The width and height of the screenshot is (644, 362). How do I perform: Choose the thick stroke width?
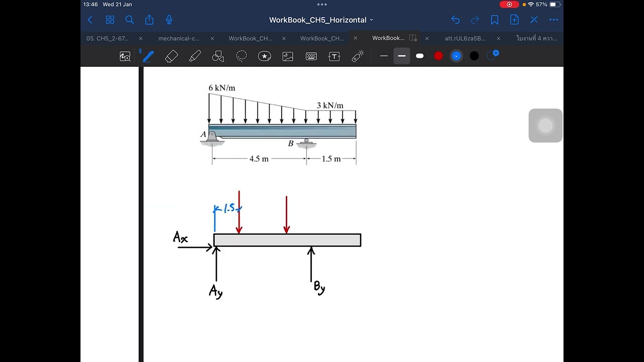tap(420, 56)
